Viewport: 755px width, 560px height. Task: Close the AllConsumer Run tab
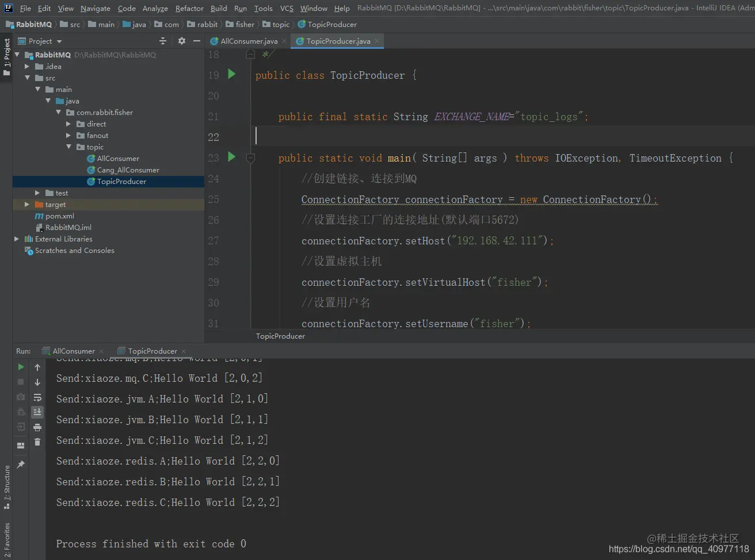tap(101, 351)
